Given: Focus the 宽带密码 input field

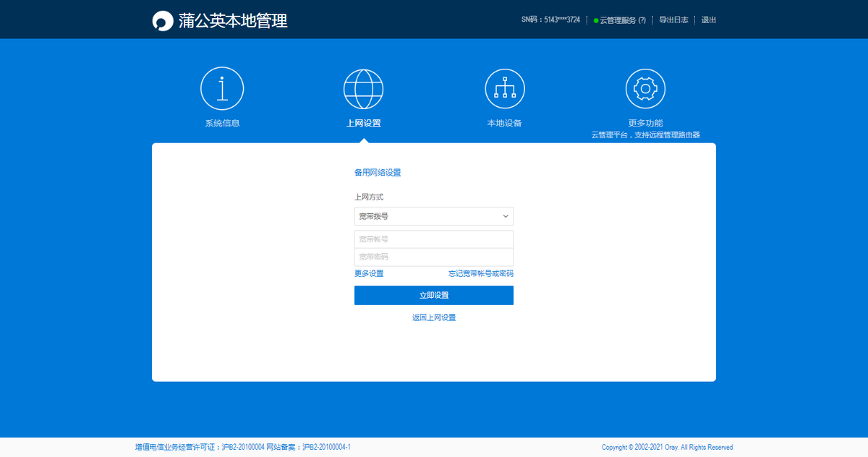Looking at the screenshot, I should (434, 257).
